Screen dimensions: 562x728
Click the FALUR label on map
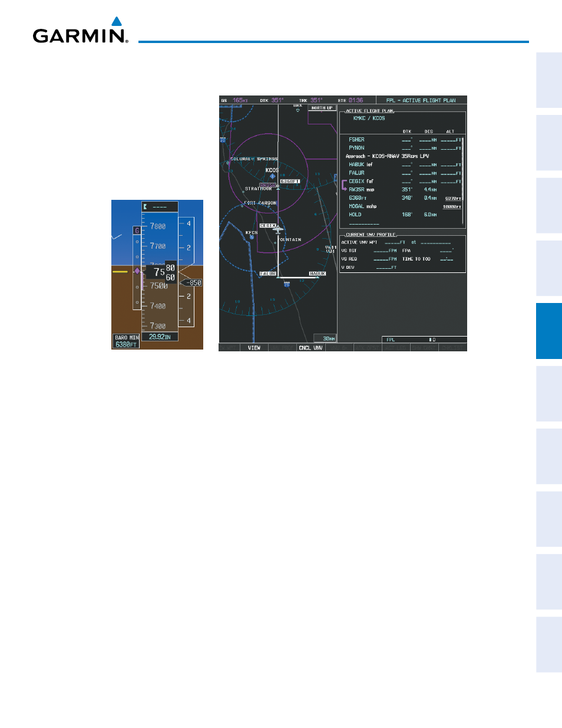[x=268, y=274]
